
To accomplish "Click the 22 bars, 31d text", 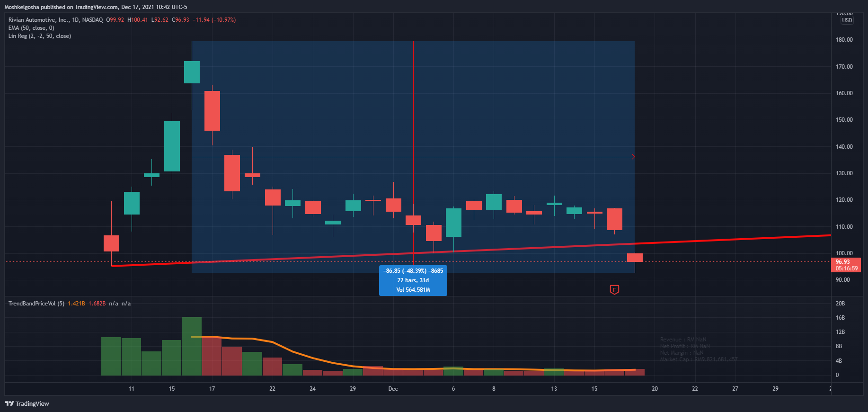I will (413, 280).
